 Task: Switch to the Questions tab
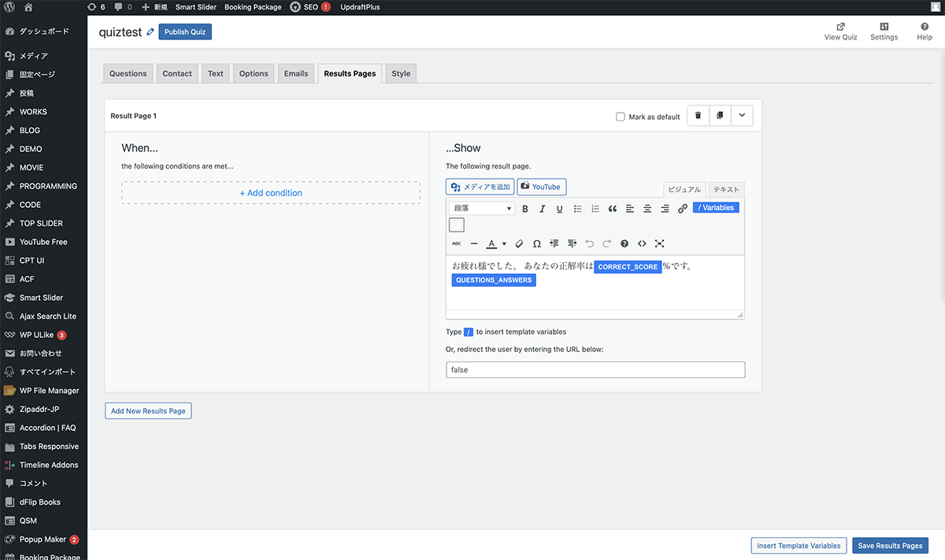click(x=128, y=73)
